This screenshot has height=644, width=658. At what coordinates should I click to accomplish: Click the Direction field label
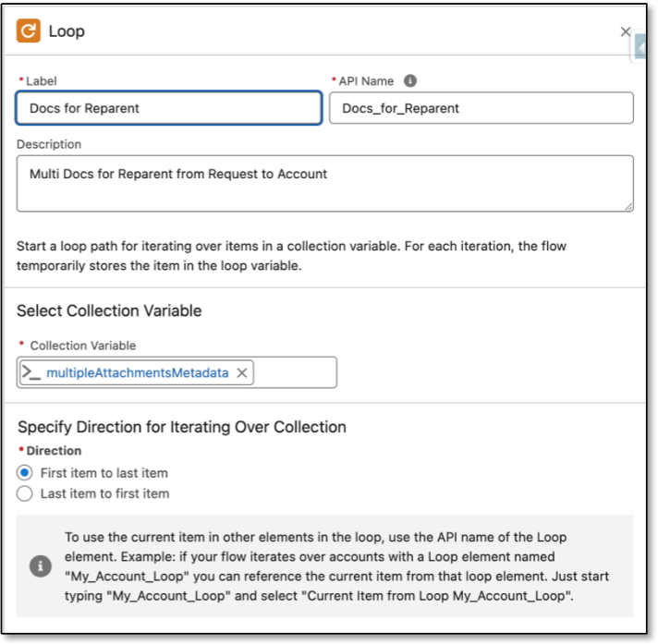pos(52,451)
